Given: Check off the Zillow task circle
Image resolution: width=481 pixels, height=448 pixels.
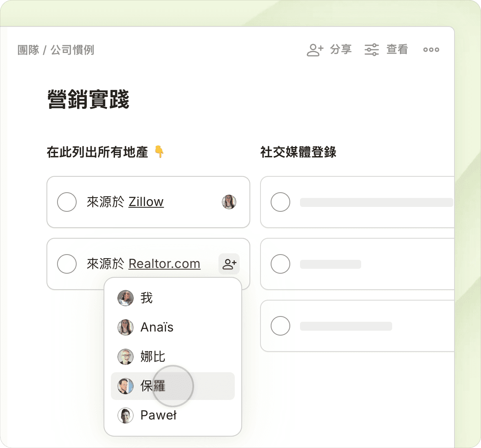Looking at the screenshot, I should [67, 202].
